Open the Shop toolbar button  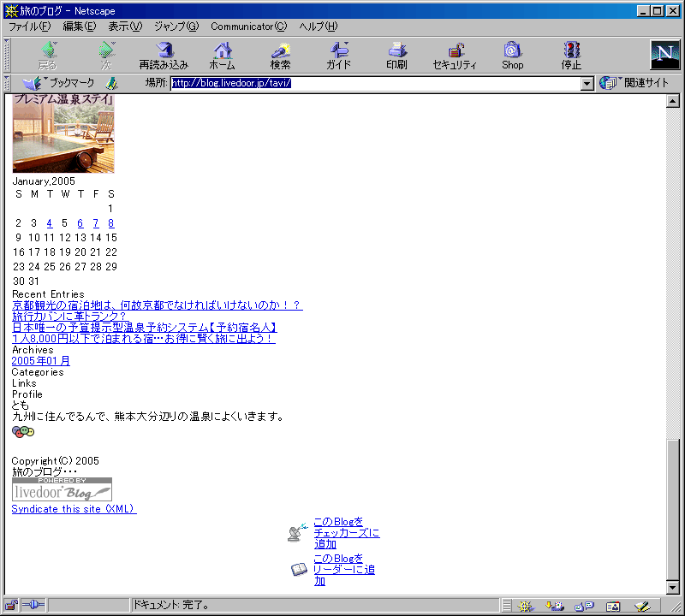tap(512, 56)
